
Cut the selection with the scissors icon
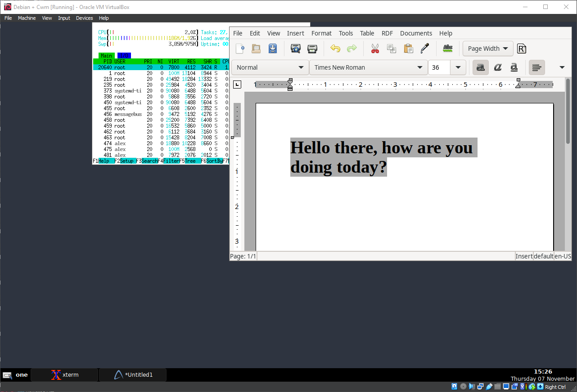coord(375,49)
